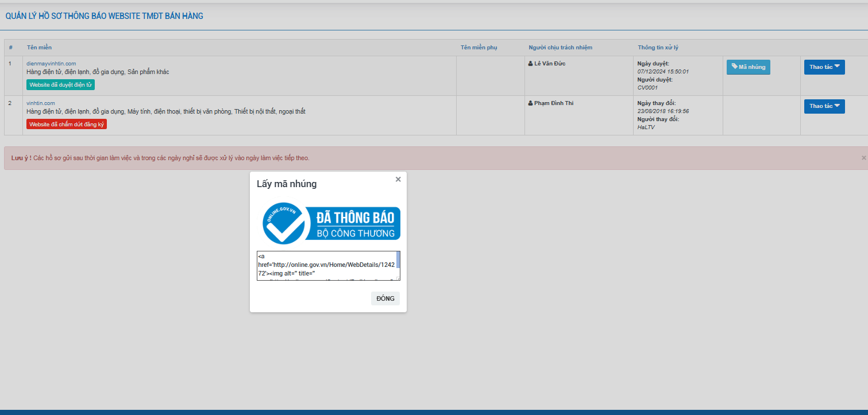Click the approval date 07/12/2024 15:50:01
The height and width of the screenshot is (415, 868).
pyautogui.click(x=663, y=72)
